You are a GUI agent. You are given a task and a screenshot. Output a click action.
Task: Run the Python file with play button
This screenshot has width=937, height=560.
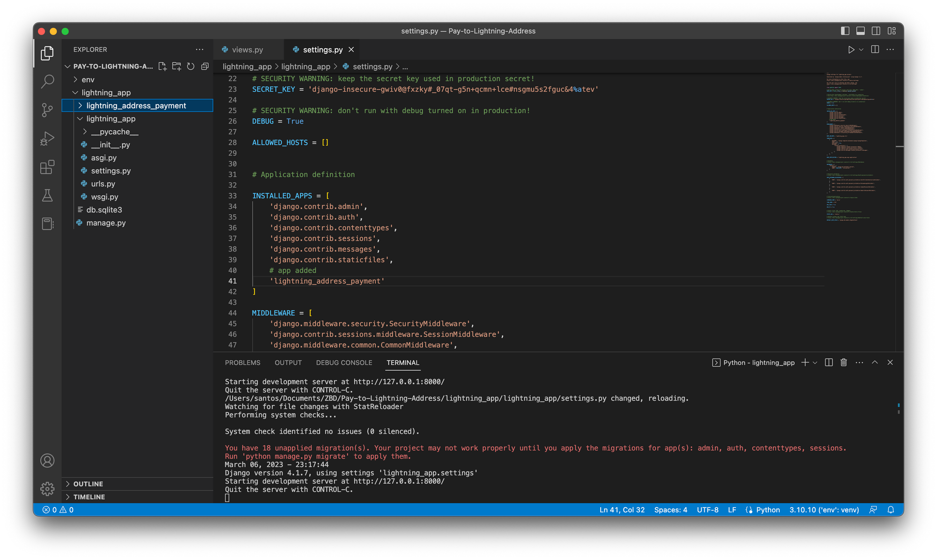click(x=851, y=50)
